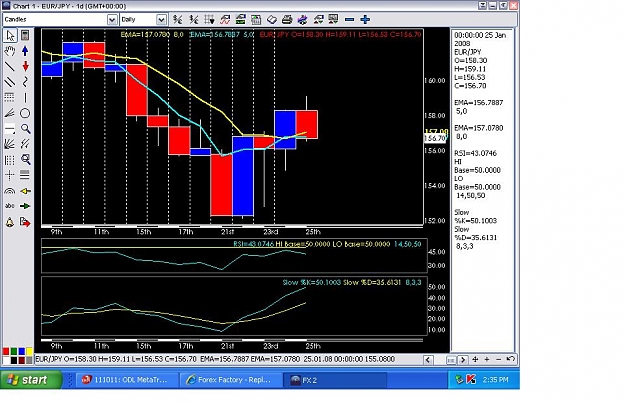Pick the yellow color swatch

click(x=29, y=352)
